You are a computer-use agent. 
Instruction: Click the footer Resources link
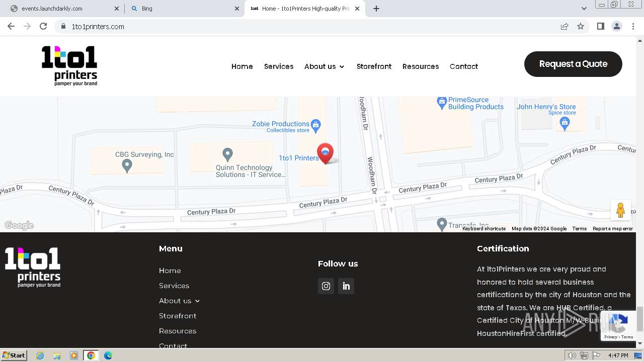(x=178, y=331)
